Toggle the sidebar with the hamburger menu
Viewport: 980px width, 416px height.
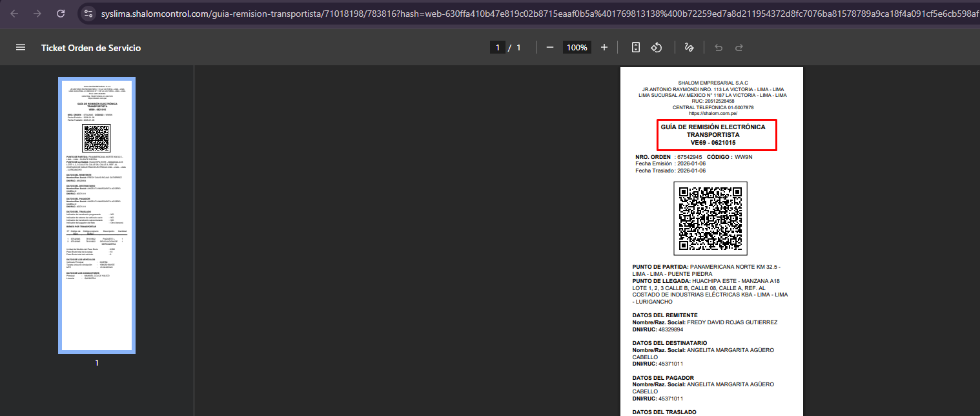21,48
